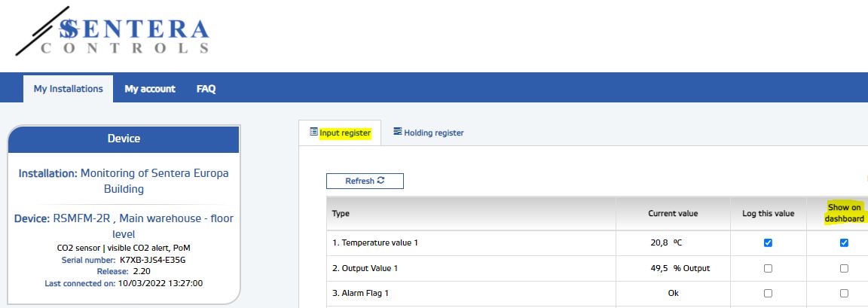
Task: Uncheck Log this value for Temperature value 1
Action: (x=768, y=242)
